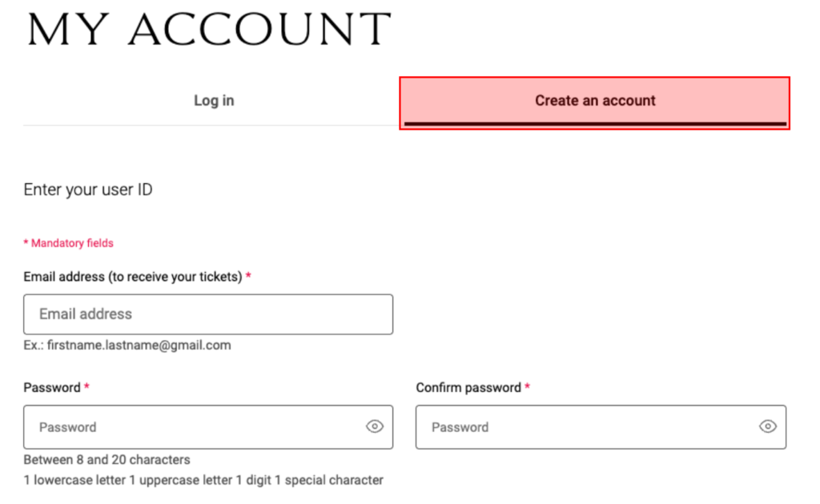Click the lowercase/uppercase/digit requirement text
This screenshot has width=820, height=504.
203,481
